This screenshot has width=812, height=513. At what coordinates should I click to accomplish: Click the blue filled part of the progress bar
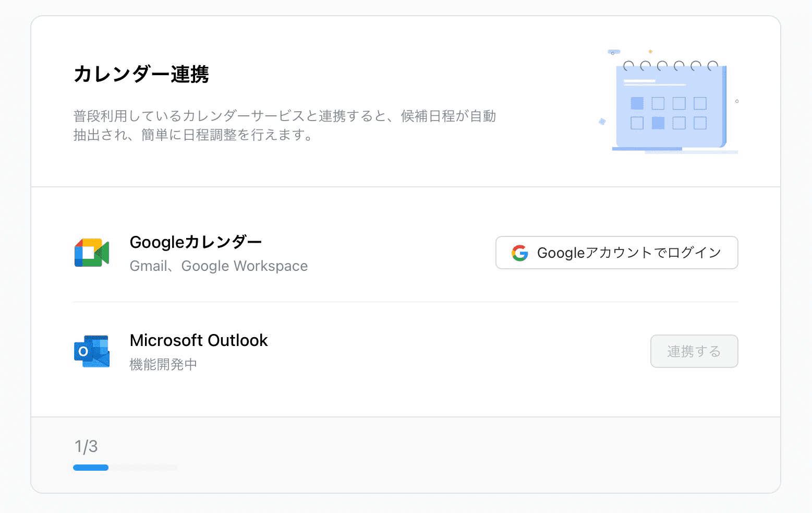[x=91, y=468]
